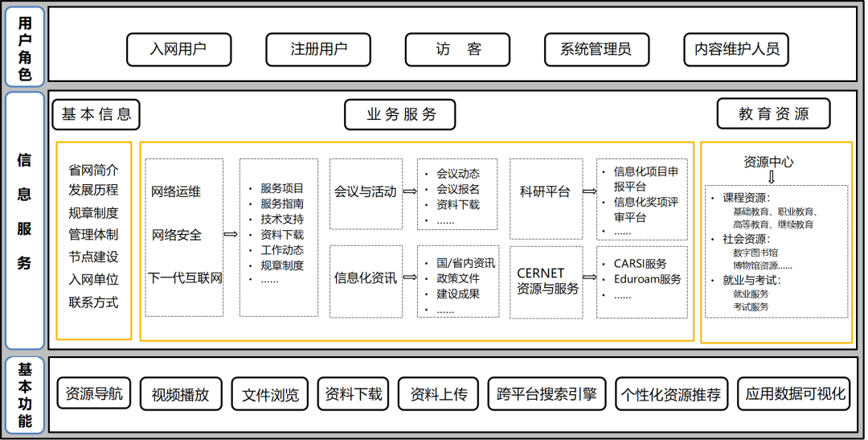The width and height of the screenshot is (868, 440).
Task: Select the 注册用户 role box
Action: (x=318, y=49)
